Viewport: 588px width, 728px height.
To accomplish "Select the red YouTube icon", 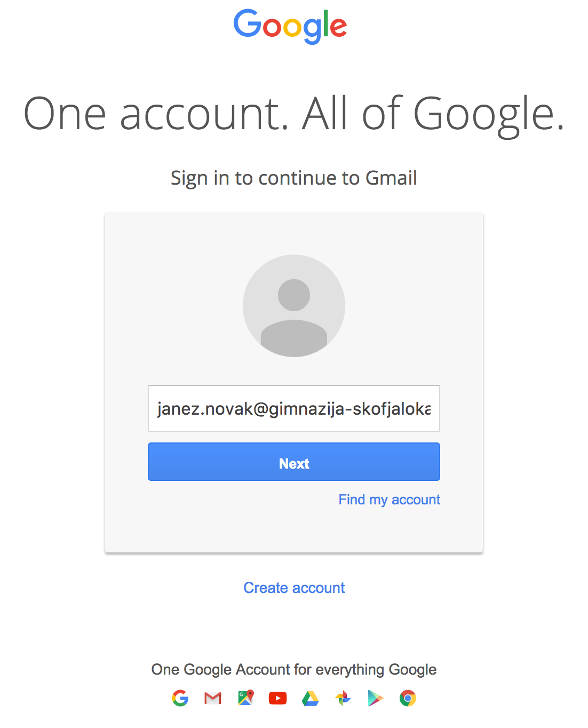I will 277,698.
